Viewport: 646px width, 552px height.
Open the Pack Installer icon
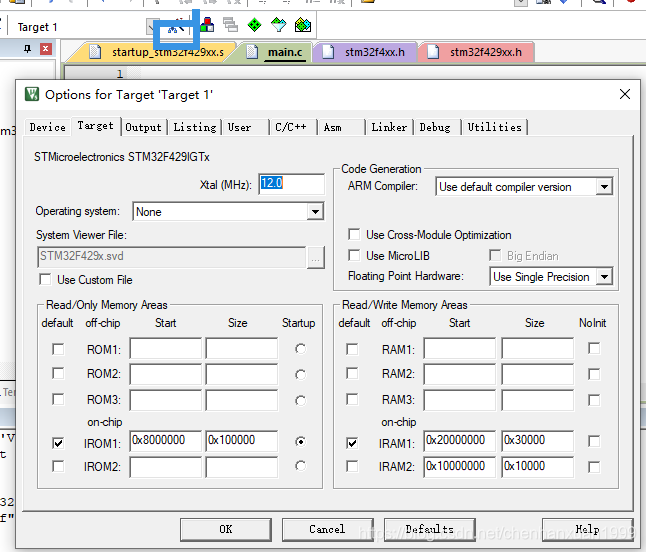pyautogui.click(x=303, y=25)
